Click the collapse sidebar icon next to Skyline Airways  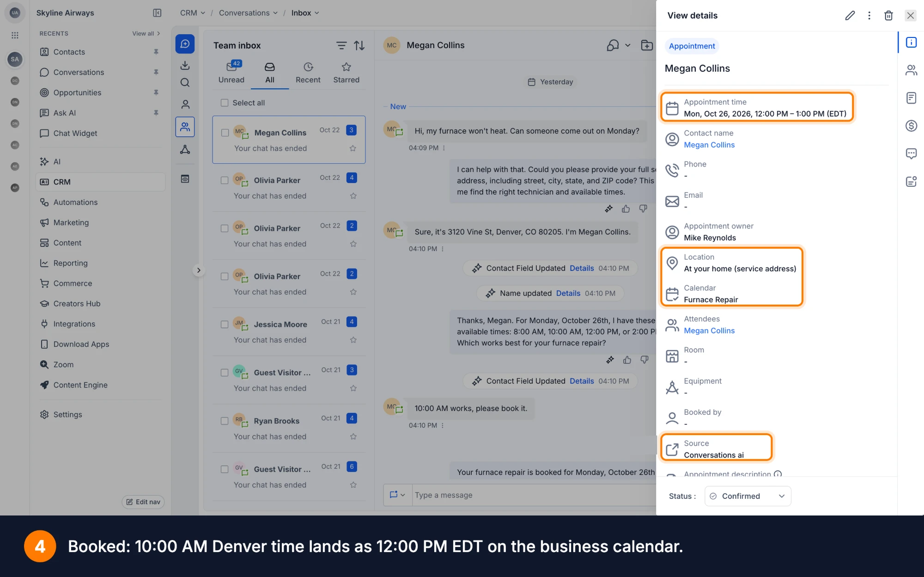157,13
